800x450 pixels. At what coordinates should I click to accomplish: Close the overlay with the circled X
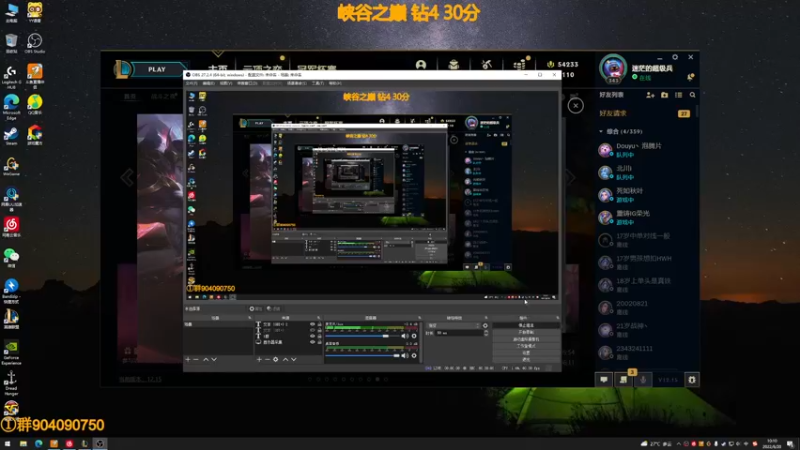pyautogui.click(x=576, y=106)
